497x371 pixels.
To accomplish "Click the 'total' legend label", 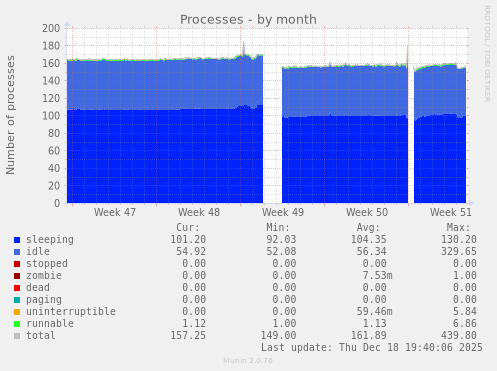I will tap(41, 336).
